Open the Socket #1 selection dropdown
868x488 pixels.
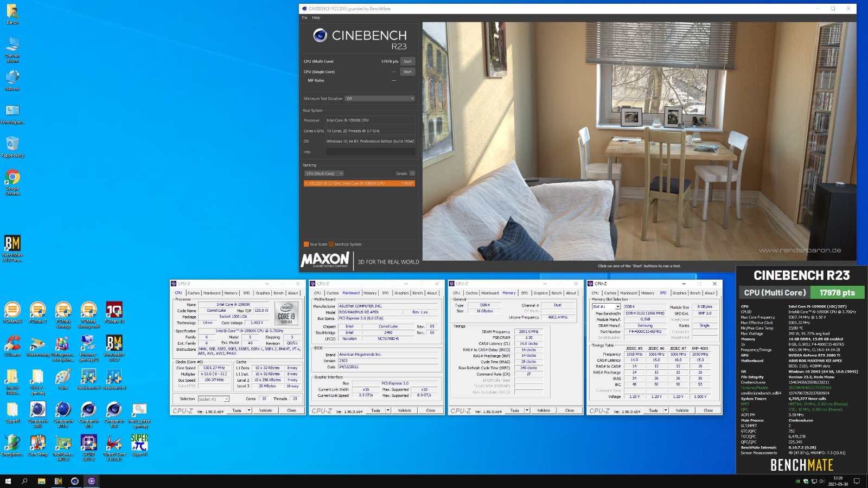coord(214,399)
